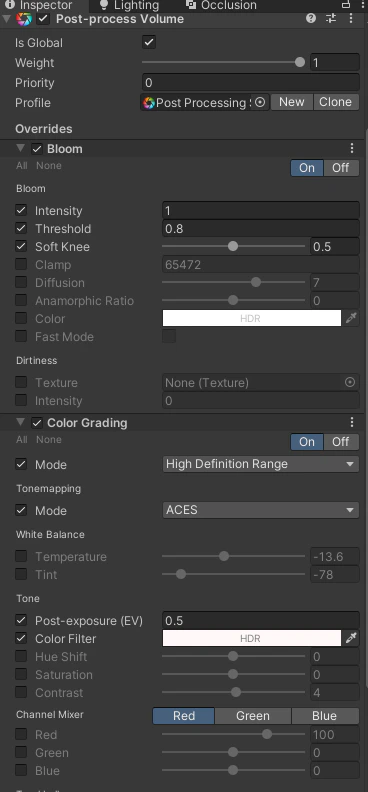Click the Color Filter eyedropper icon
Image resolution: width=368 pixels, height=792 pixels.
[x=351, y=638]
